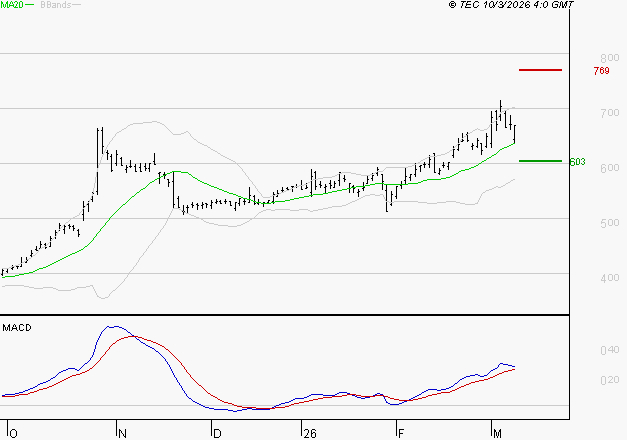Click the MA20 legend label

pos(12,5)
